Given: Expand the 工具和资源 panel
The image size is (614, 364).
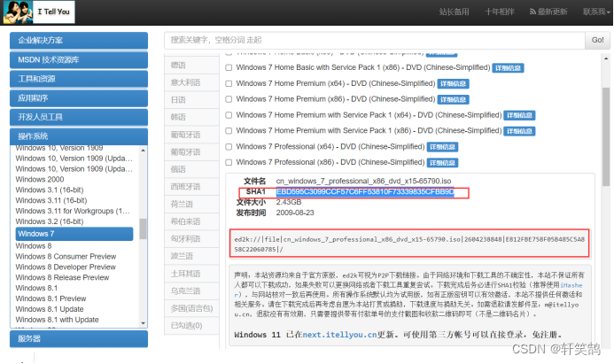Looking at the screenshot, I should click(79, 79).
